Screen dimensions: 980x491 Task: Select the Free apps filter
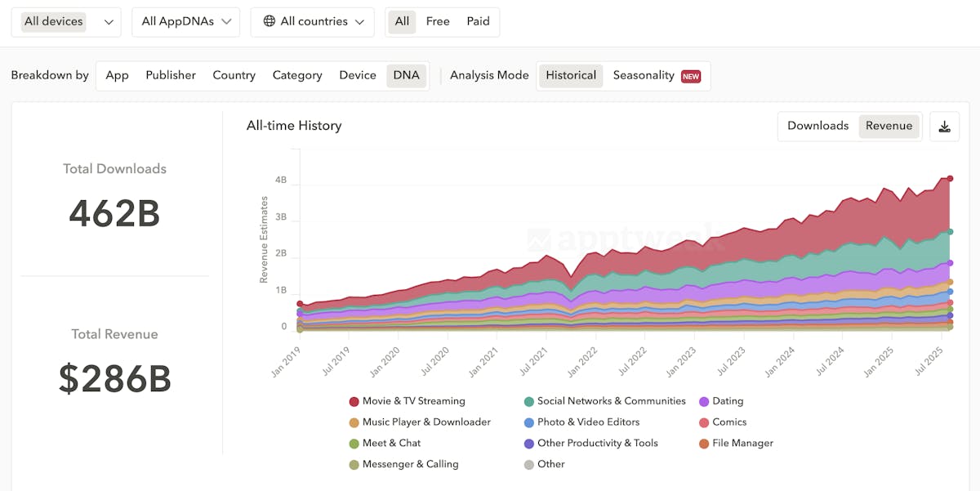pyautogui.click(x=438, y=21)
